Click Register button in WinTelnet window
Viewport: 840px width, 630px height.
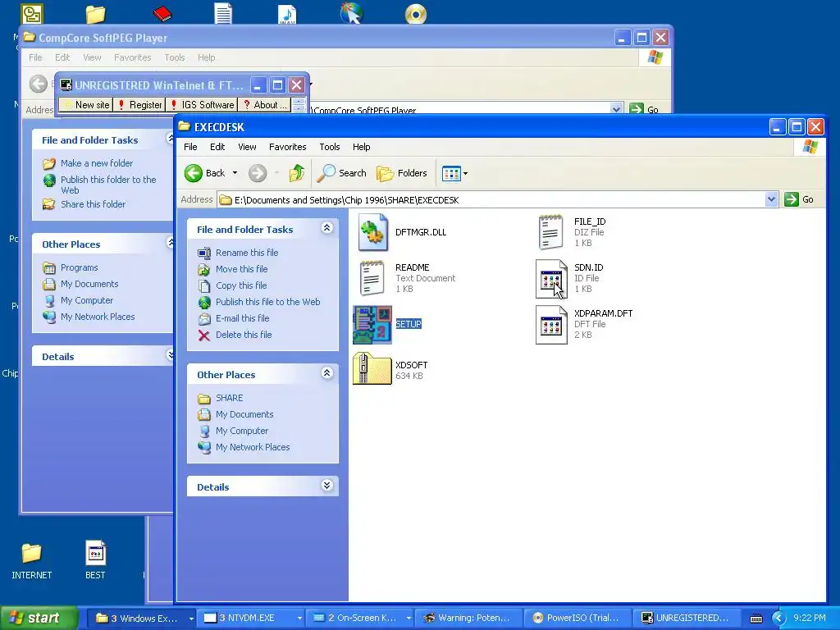(139, 105)
